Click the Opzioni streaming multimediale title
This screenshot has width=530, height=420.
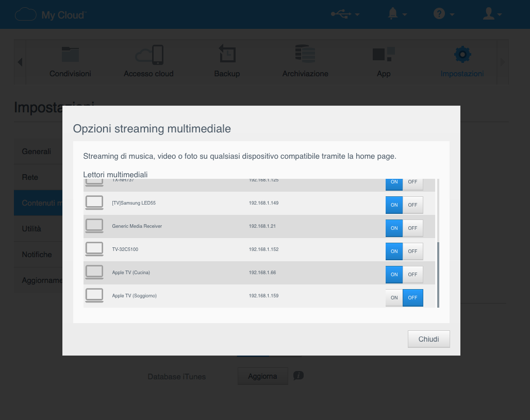click(152, 129)
